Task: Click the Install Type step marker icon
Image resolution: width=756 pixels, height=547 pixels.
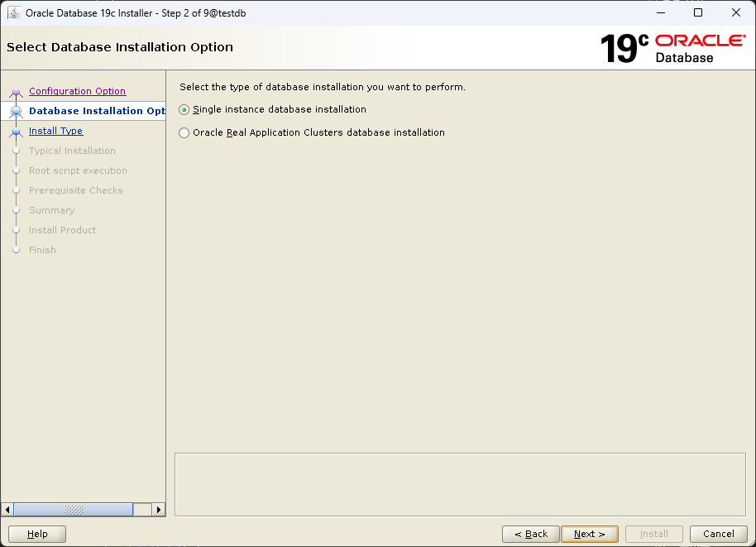Action: tap(16, 132)
